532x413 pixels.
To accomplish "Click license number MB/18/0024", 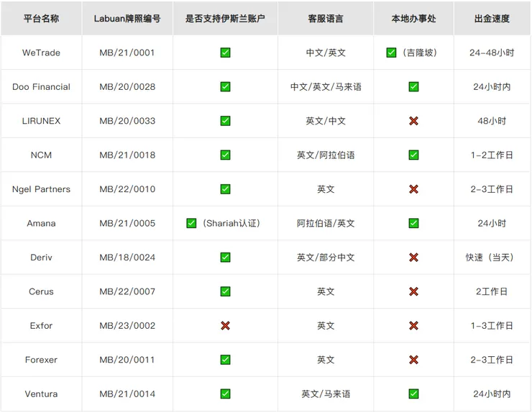I will point(127,258).
